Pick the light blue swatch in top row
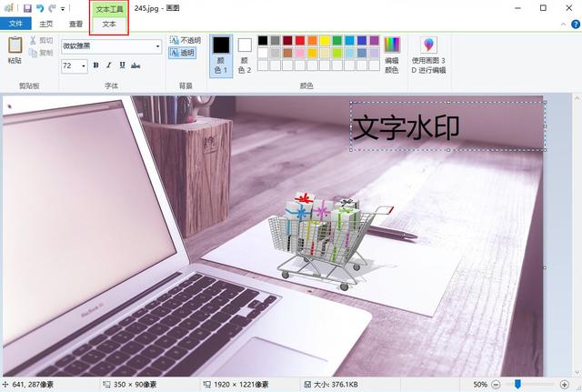Viewport: 582px width, 392px height. 349,40
